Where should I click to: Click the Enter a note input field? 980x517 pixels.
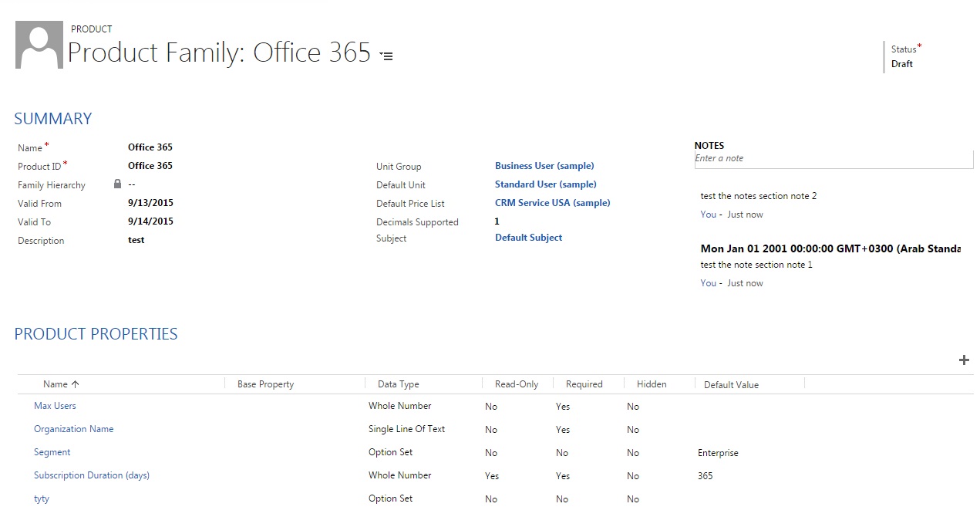point(834,159)
